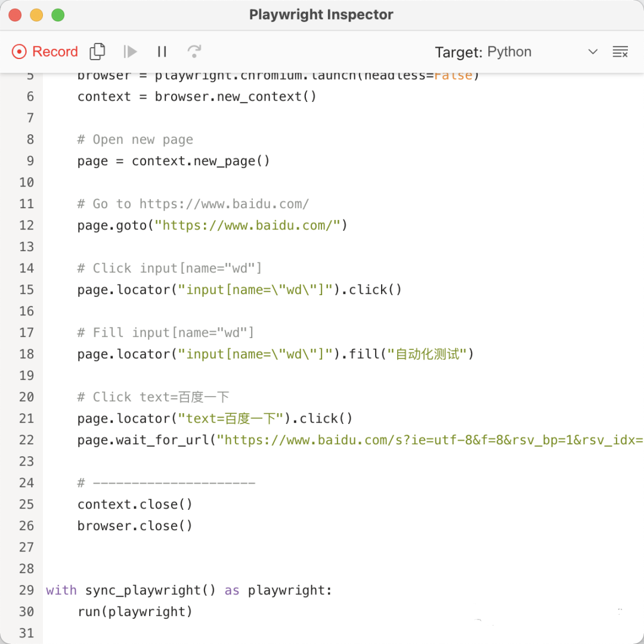Viewport: 644px width, 644px height.
Task: Close the Playwright Inspector window
Action: (x=15, y=15)
